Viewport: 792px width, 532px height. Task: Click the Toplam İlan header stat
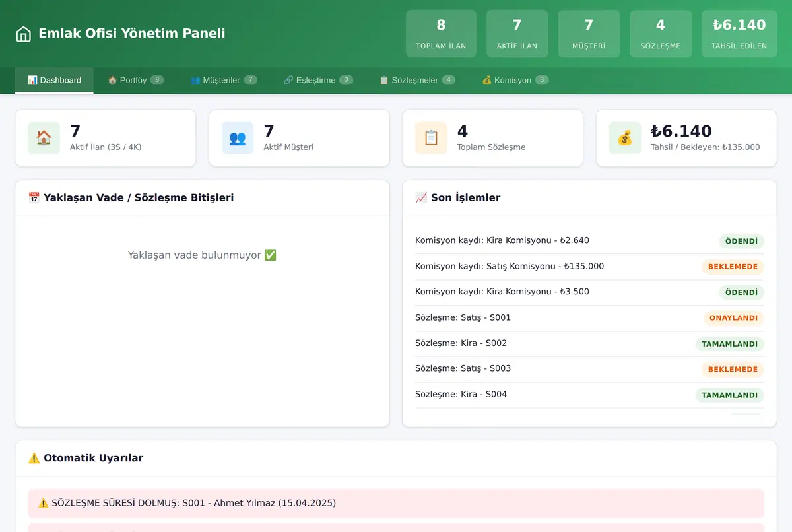click(441, 34)
